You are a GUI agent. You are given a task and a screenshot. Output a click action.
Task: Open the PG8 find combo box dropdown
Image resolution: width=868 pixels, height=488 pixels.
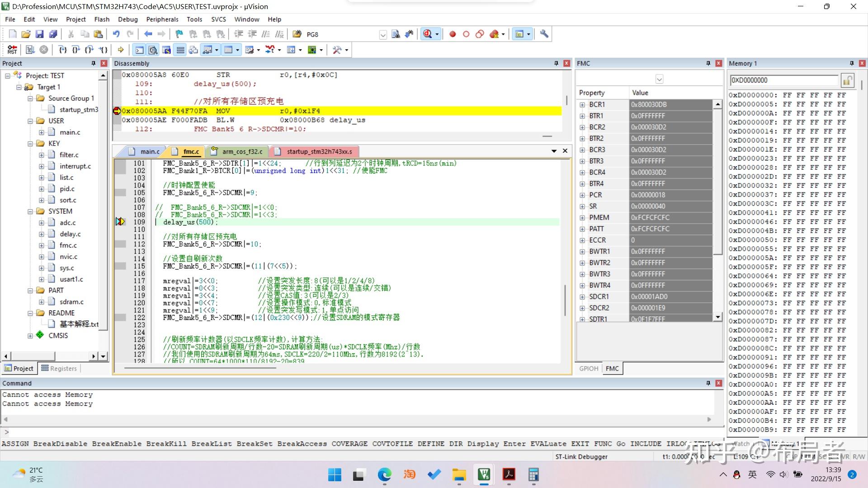pyautogui.click(x=383, y=35)
